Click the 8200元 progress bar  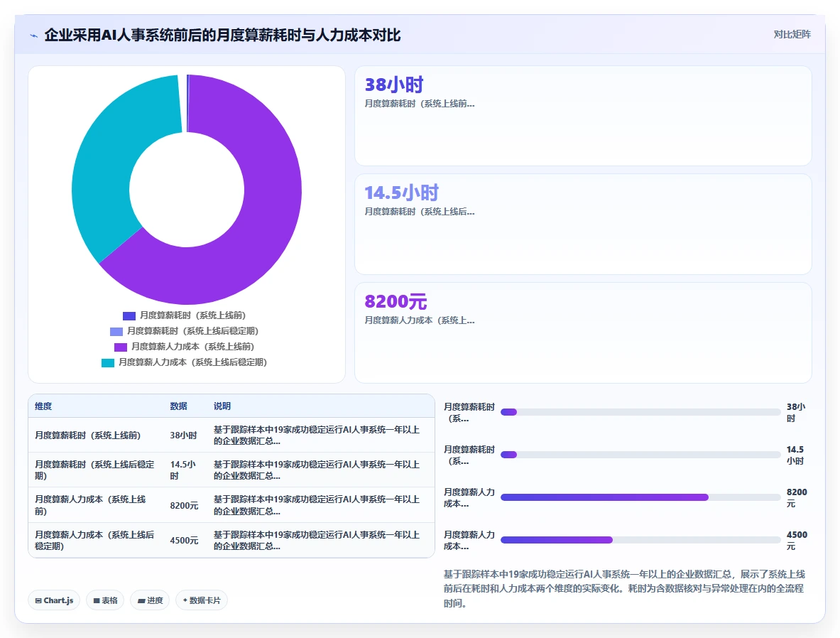pyautogui.click(x=640, y=497)
